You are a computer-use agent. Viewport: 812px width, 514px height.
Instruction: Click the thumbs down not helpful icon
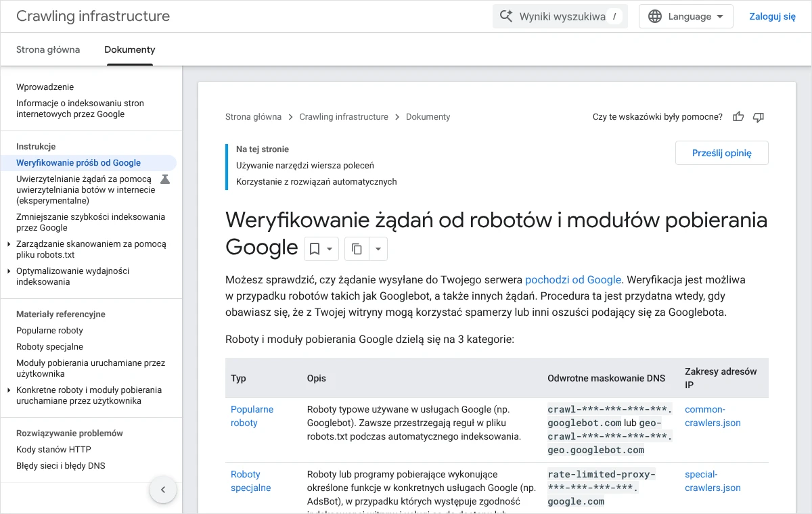[759, 117]
